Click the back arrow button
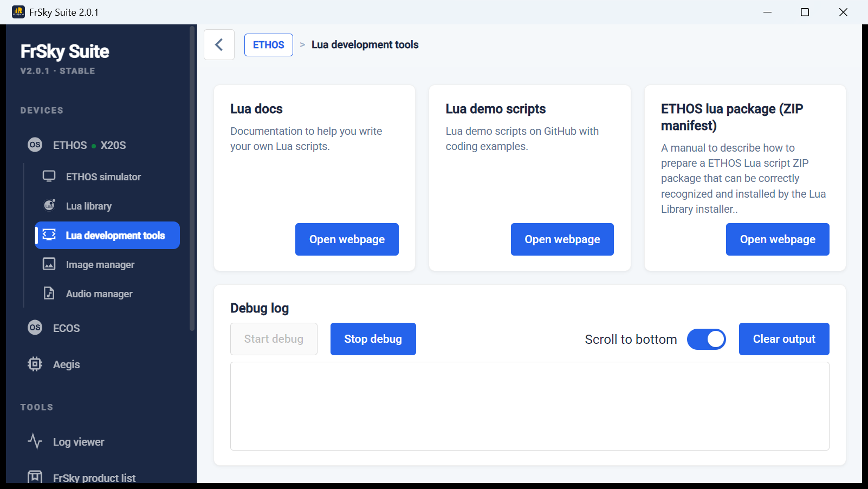 point(219,44)
